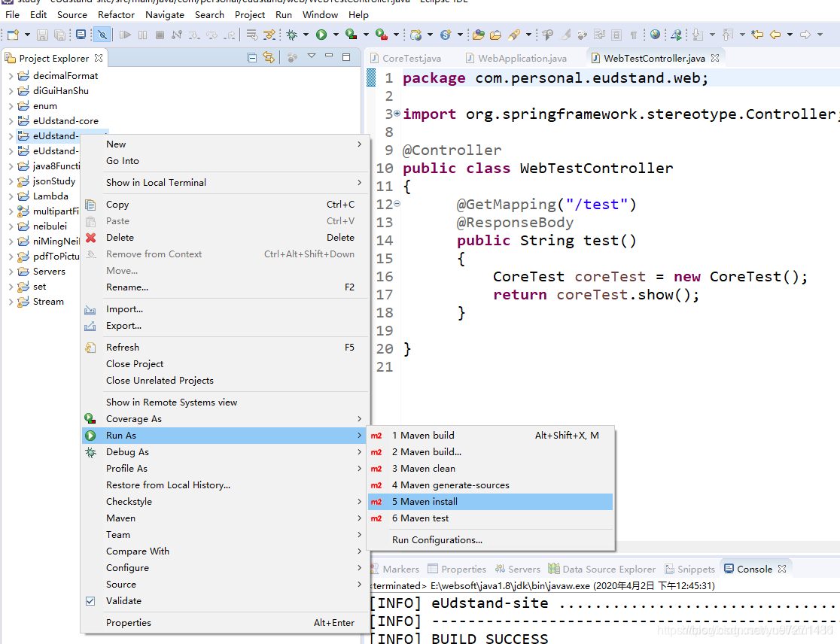Screen dimensions: 840x644
Task: Open the dropdown next to the Run button
Action: 336,35
